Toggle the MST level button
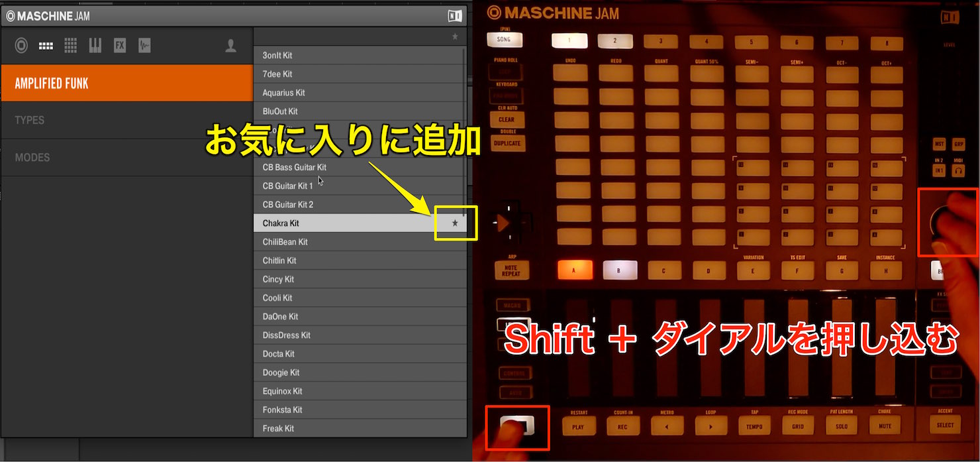 point(939,144)
